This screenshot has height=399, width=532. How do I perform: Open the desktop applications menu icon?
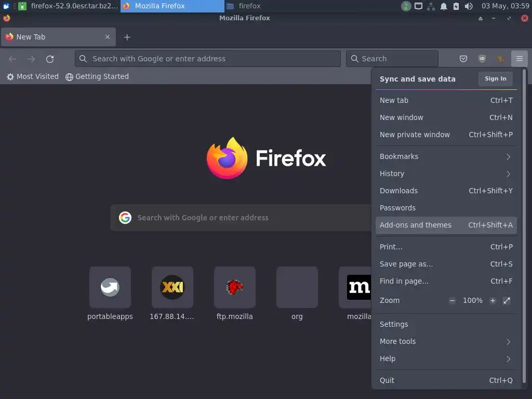coord(6,6)
